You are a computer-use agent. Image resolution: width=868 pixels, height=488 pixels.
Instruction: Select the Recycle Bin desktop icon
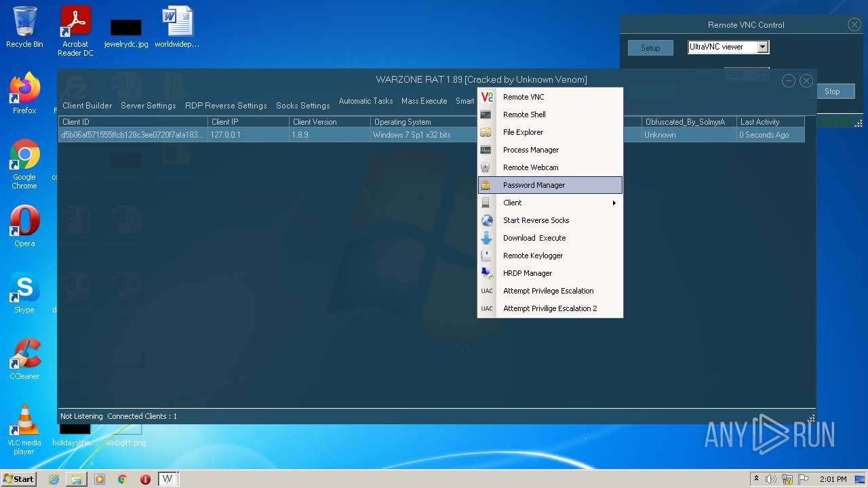[24, 28]
